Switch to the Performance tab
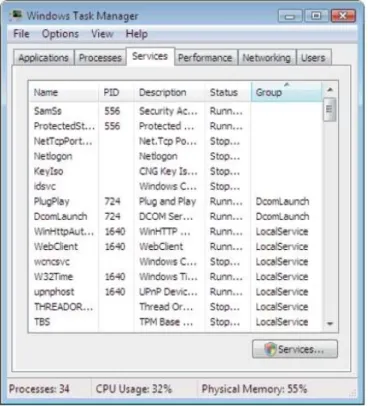The height and width of the screenshot is (406, 368). click(x=205, y=58)
